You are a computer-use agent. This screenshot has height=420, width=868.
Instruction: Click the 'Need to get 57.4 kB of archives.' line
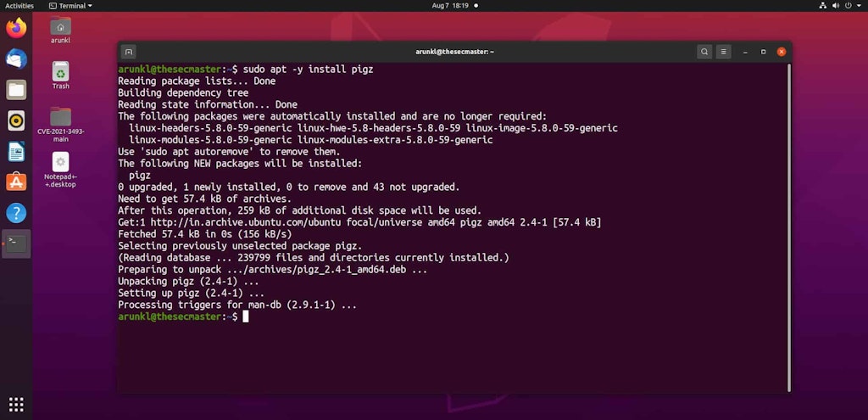[x=205, y=199]
